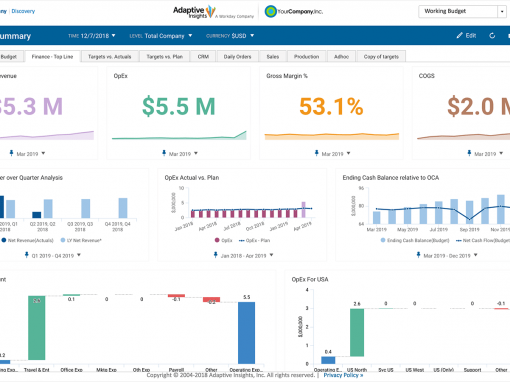The width and height of the screenshot is (510, 382).
Task: Toggle the OpEx legend series
Action: click(x=224, y=240)
